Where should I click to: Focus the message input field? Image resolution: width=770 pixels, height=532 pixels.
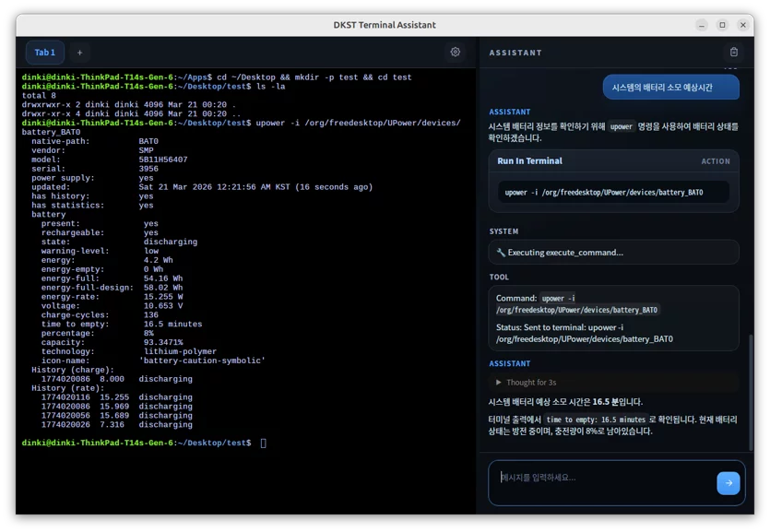click(x=604, y=483)
